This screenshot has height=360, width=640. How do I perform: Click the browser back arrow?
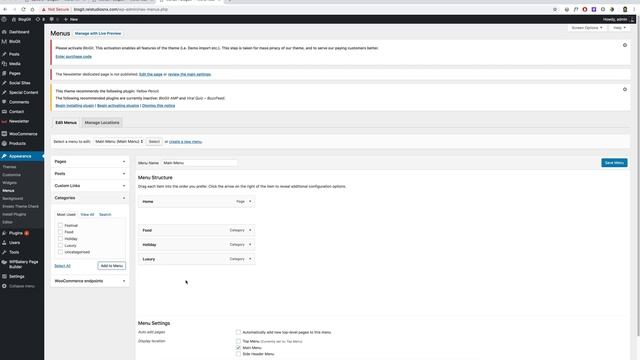coord(5,9)
